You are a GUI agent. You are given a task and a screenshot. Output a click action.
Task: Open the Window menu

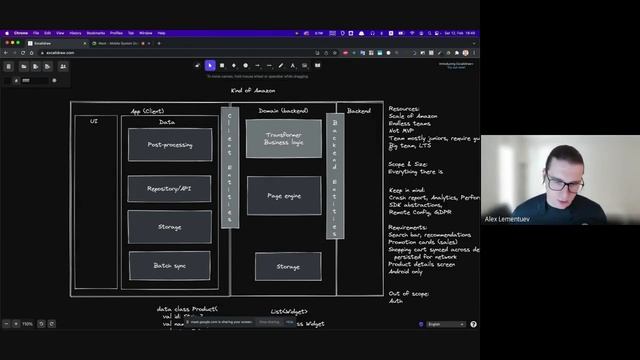(x=145, y=33)
